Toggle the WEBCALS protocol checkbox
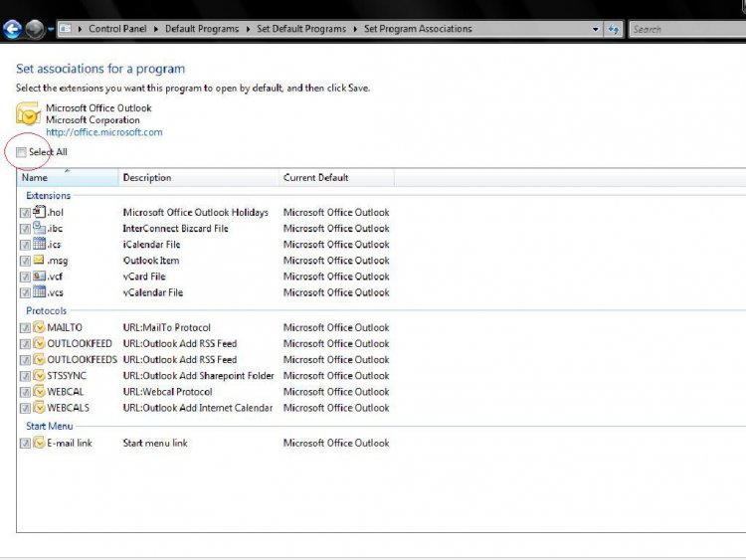The height and width of the screenshot is (560, 746). [x=25, y=408]
